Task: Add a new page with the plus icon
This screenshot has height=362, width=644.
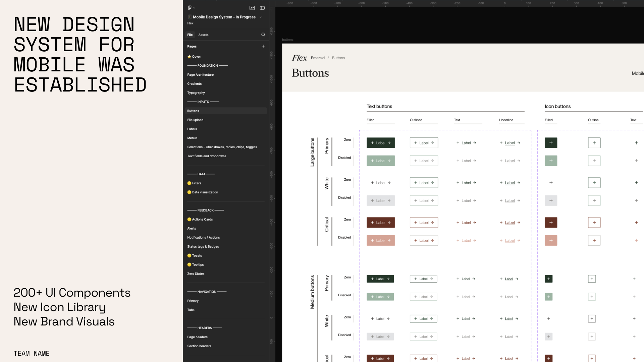Action: (263, 46)
